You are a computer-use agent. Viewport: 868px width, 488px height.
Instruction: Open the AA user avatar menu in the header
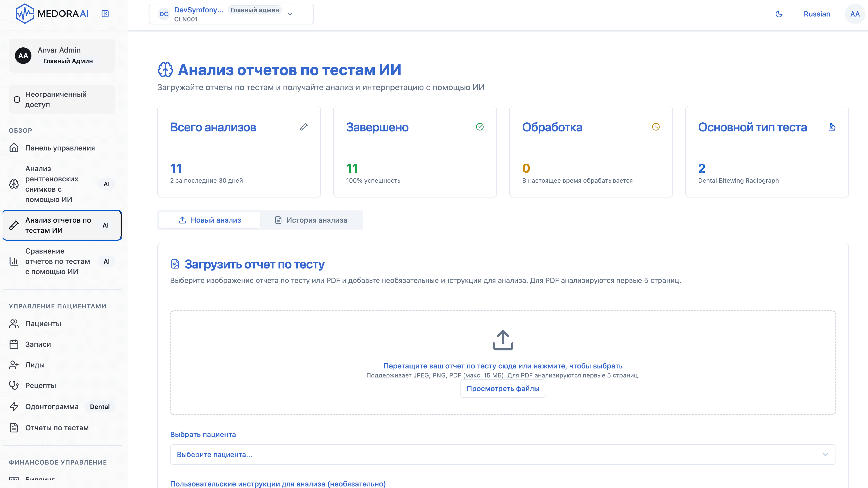click(855, 14)
